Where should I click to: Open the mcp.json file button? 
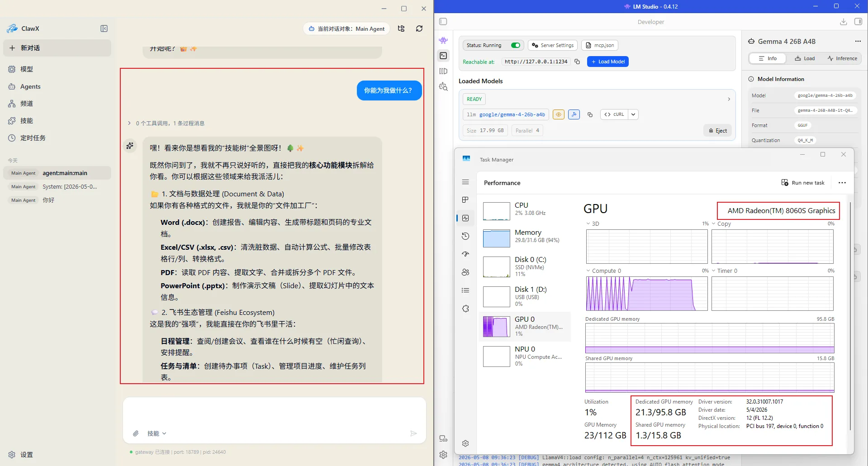(600, 45)
